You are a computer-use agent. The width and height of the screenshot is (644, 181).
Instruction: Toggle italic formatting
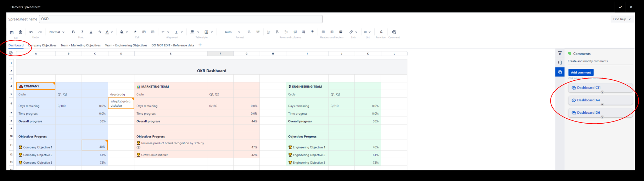[82, 32]
